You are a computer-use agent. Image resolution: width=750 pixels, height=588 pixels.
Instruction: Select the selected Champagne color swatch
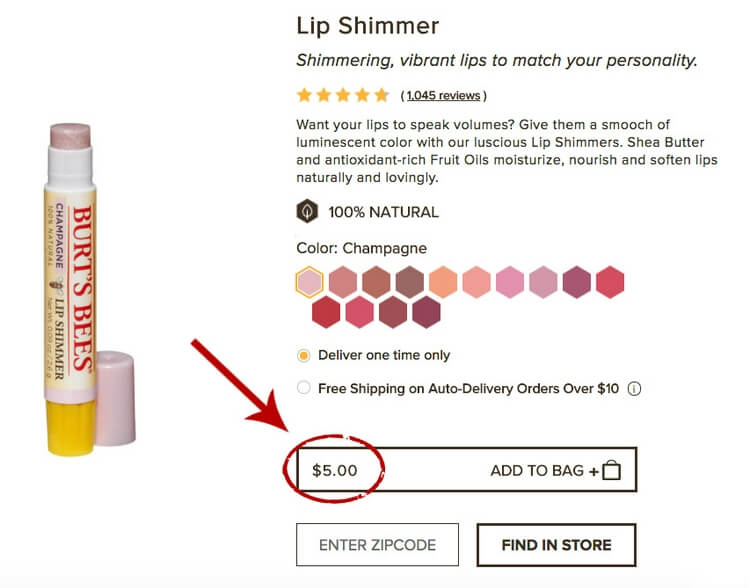point(309,282)
